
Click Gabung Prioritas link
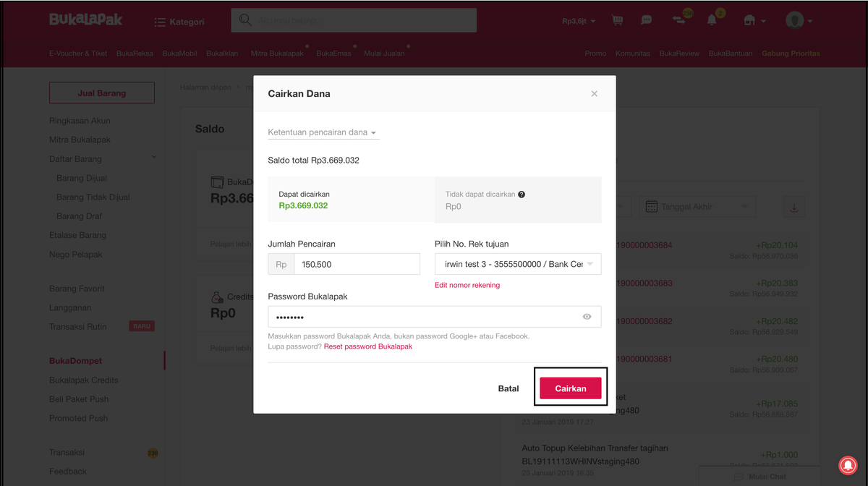pos(791,54)
